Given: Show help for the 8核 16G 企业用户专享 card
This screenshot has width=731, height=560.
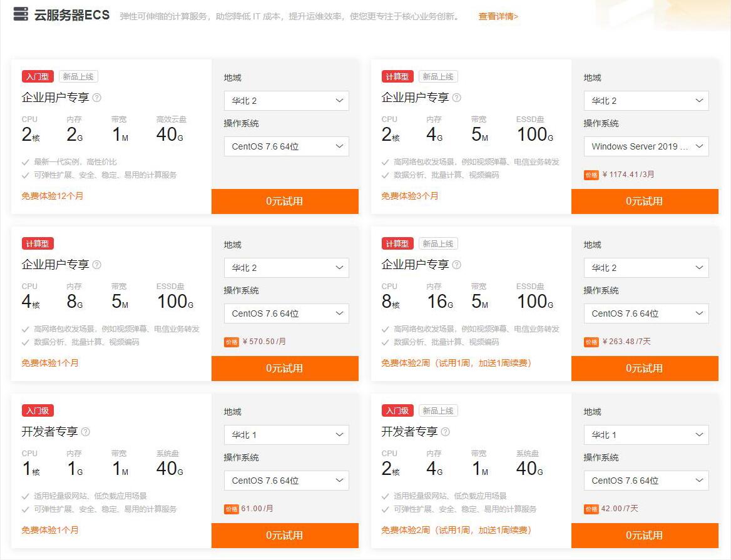Looking at the screenshot, I should click(456, 265).
